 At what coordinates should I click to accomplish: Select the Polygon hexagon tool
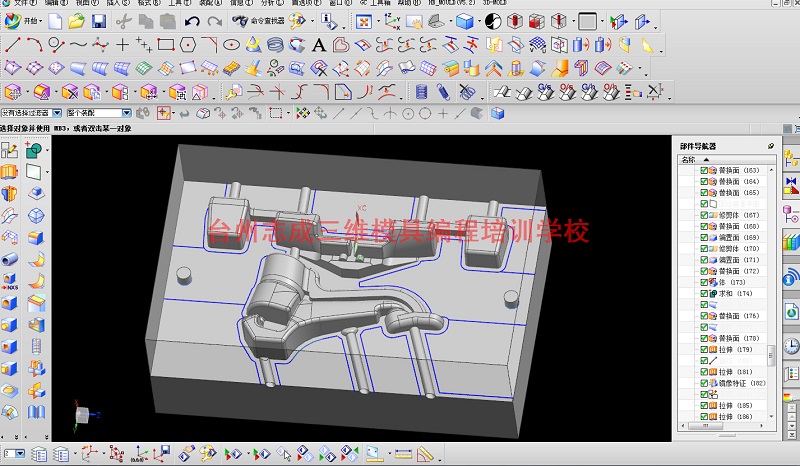coord(188,45)
